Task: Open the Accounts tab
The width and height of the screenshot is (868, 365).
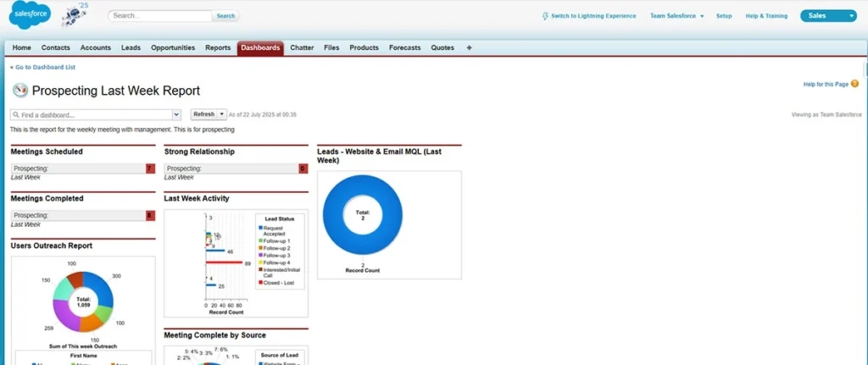Action: coord(96,48)
